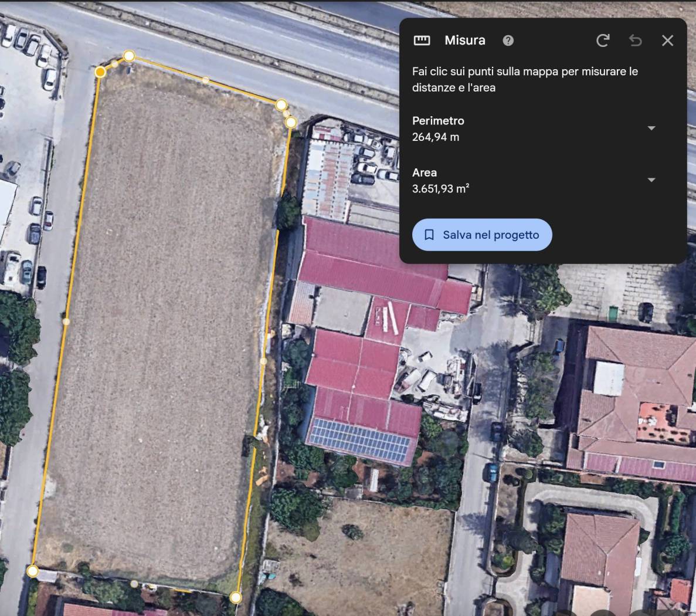Undo the last measurement point

pyautogui.click(x=635, y=40)
